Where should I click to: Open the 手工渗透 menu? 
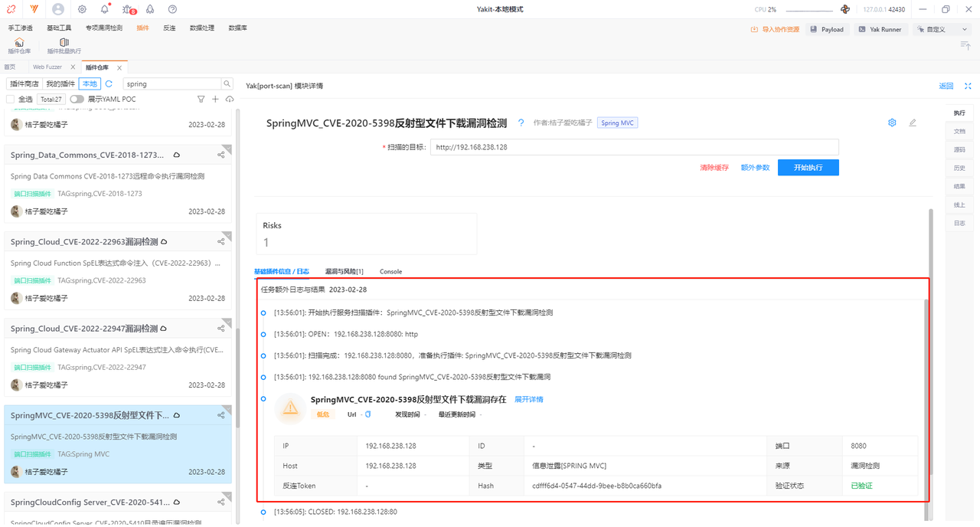[x=20, y=28]
